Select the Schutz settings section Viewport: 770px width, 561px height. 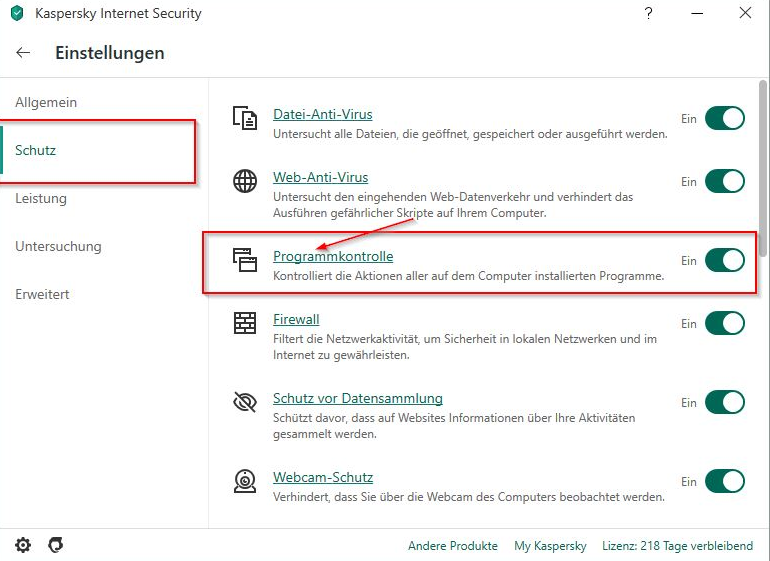point(35,150)
